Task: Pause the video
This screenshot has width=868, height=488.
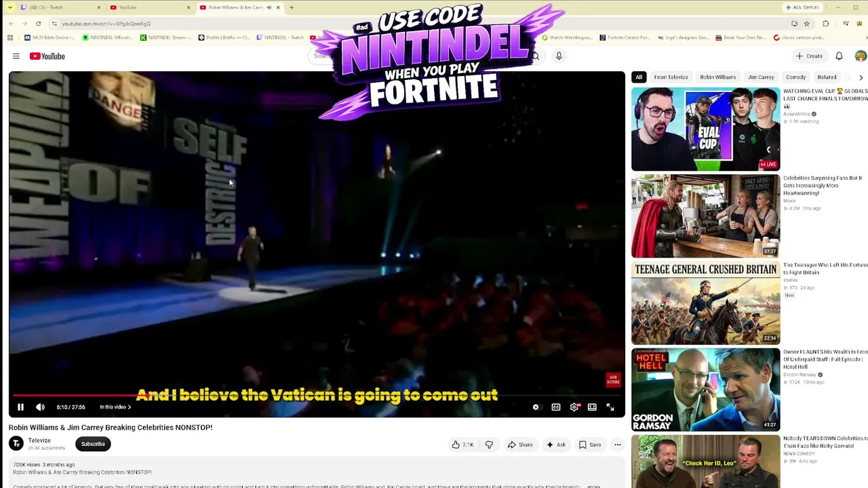Action: 20,407
